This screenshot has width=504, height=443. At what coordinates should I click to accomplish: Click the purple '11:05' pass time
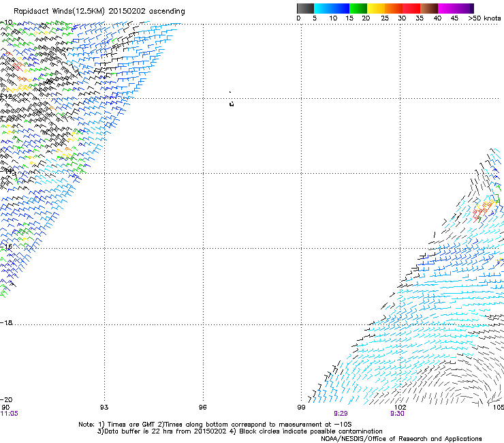coord(10,414)
